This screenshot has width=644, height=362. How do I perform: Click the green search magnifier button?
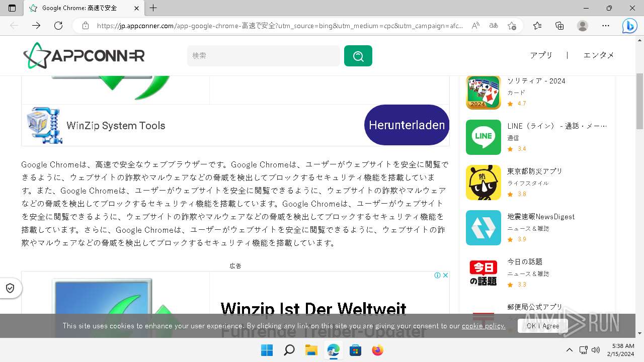click(x=358, y=56)
